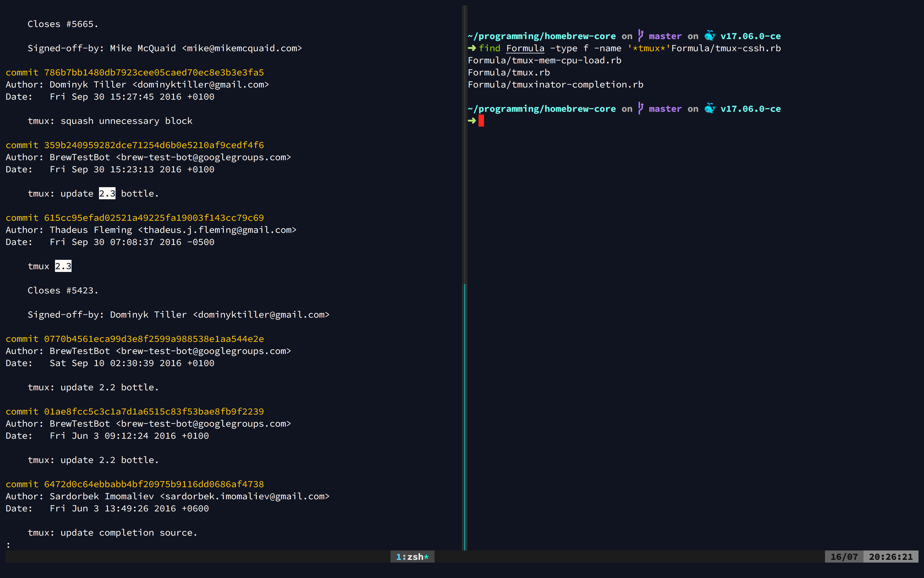Click Author Dominyk Tiller line under commit 786b7bb

pos(137,84)
